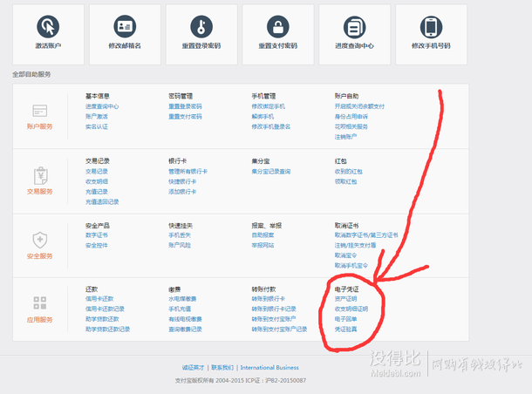532x394 pixels.
Task: Click the 手机丢失 link
Action: point(180,235)
